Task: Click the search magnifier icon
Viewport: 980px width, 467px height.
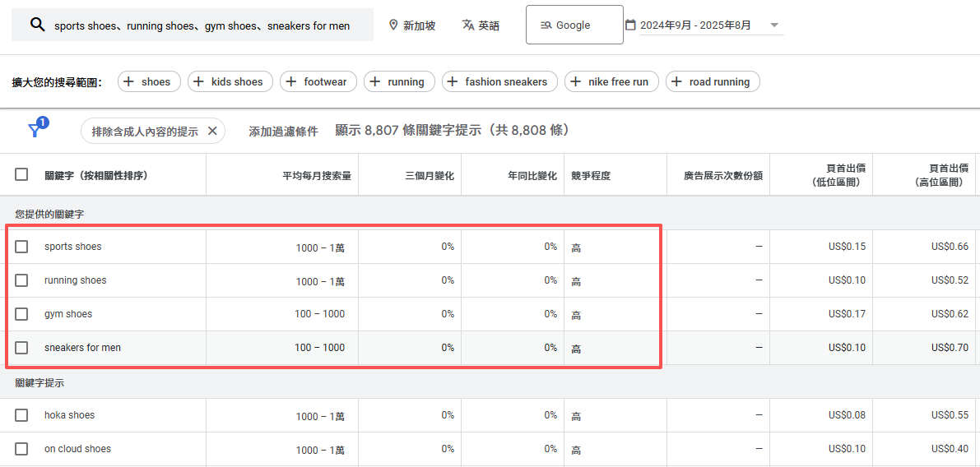Action: [x=37, y=25]
